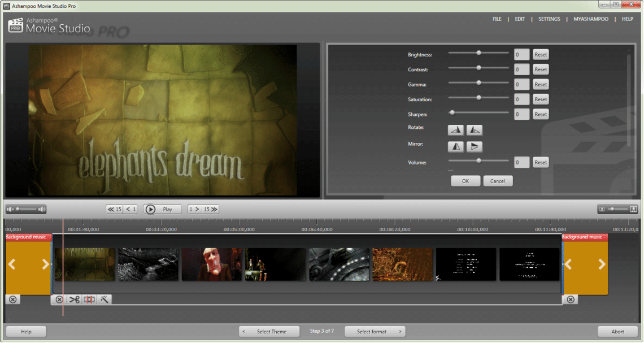Select the scissors cut tool under timeline

[x=75, y=299]
